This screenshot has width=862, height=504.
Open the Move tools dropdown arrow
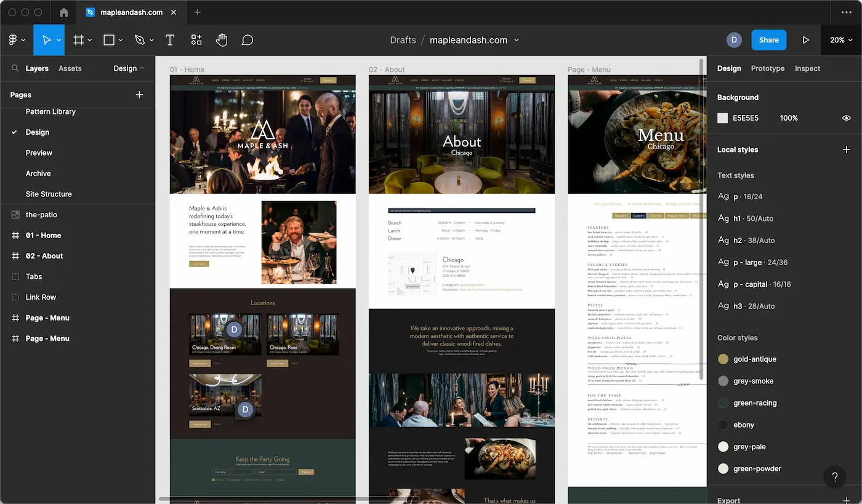pos(59,40)
